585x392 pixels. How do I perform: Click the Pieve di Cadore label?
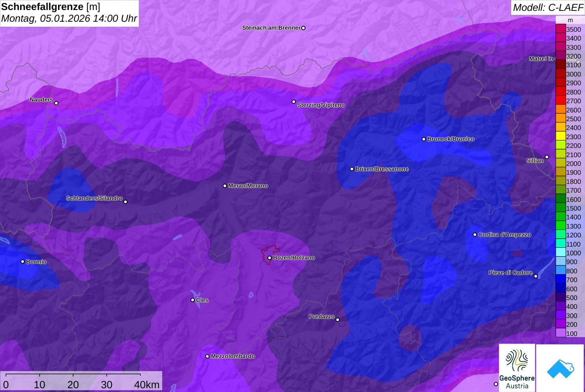click(511, 272)
